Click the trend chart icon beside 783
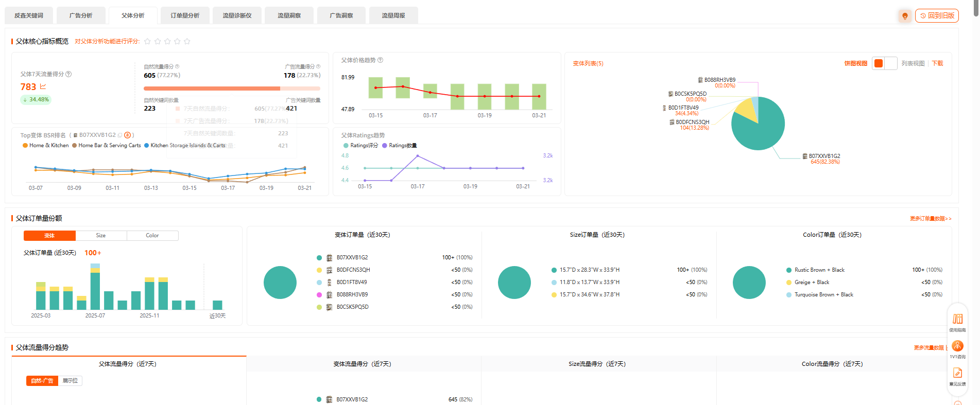The height and width of the screenshot is (405, 980). click(43, 86)
